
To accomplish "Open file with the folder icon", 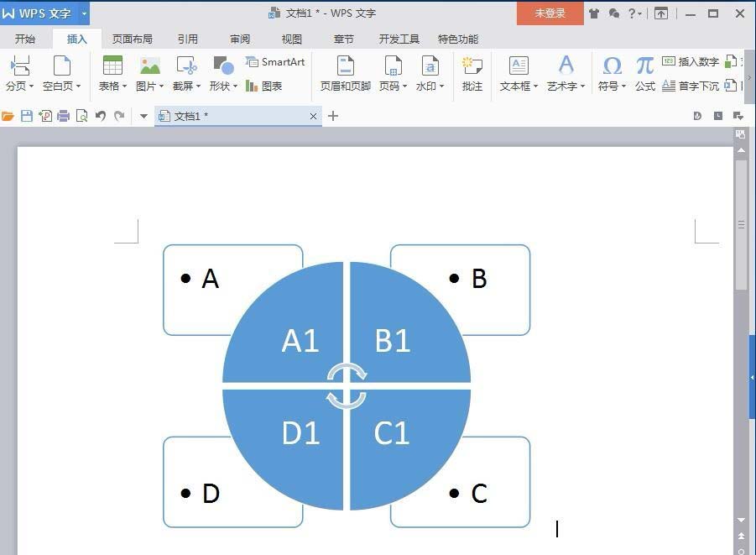I will click(8, 116).
